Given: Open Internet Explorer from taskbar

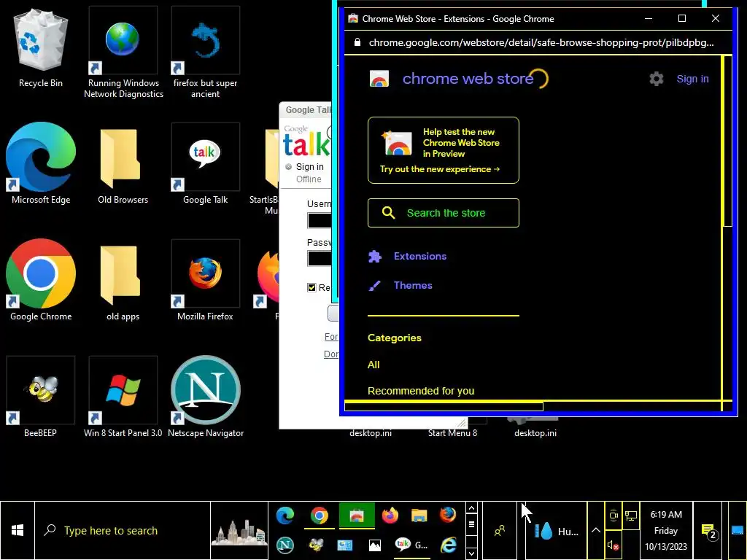Looking at the screenshot, I should [x=449, y=545].
